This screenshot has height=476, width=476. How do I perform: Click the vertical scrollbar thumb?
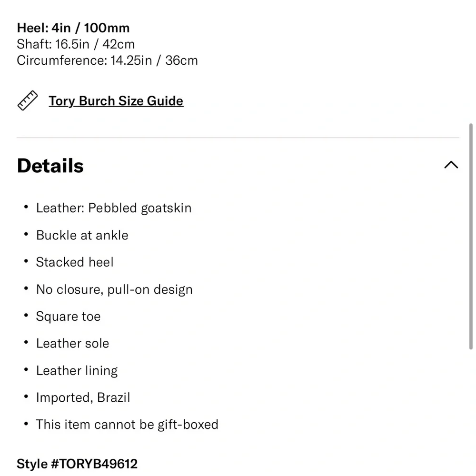pos(471,236)
